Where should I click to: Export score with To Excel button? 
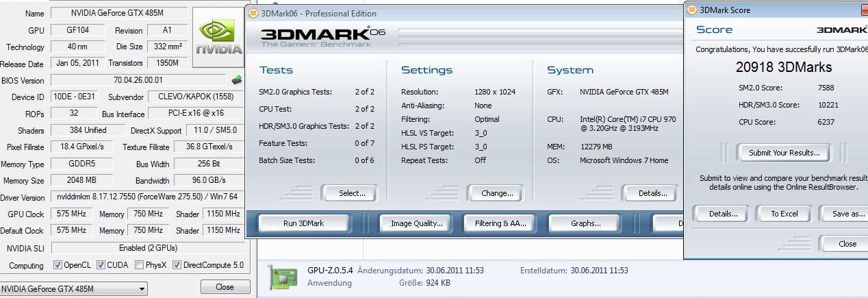[784, 214]
